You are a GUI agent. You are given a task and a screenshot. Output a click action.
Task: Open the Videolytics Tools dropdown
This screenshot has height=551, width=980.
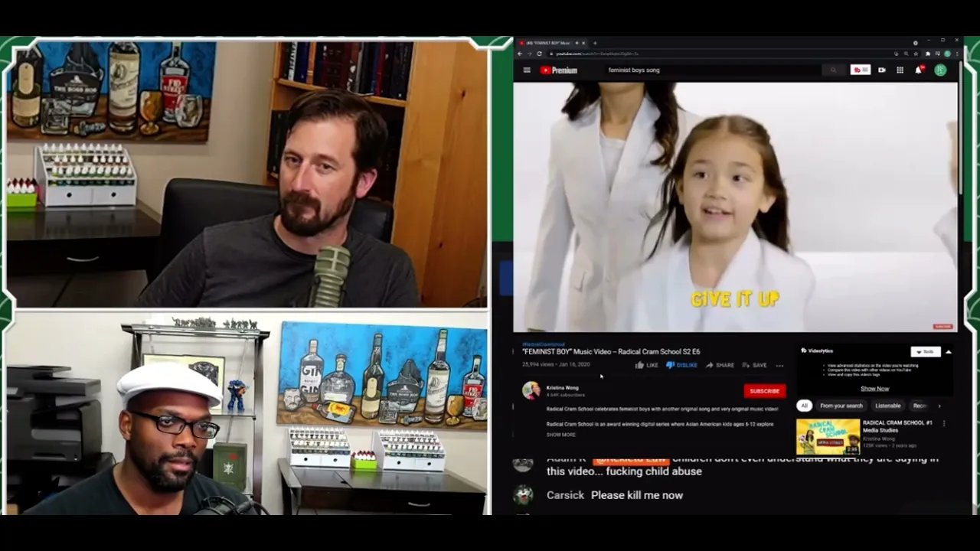pyautogui.click(x=926, y=351)
